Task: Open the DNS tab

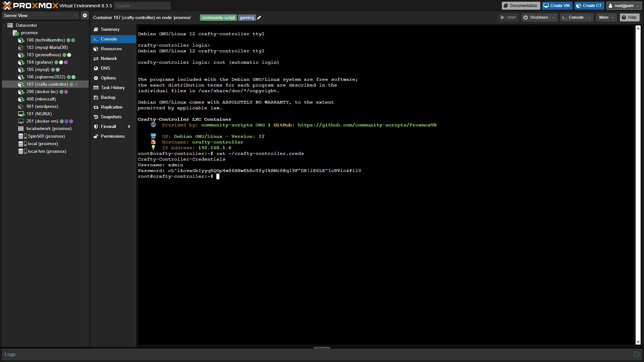Action: [x=113, y=68]
